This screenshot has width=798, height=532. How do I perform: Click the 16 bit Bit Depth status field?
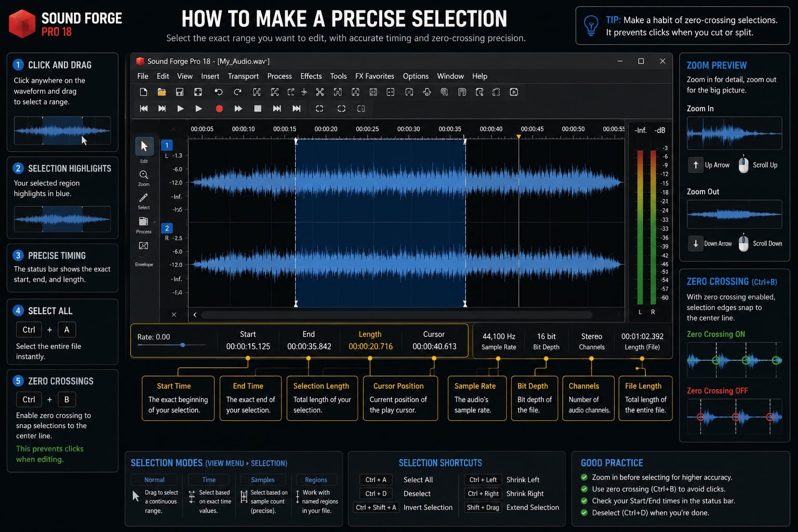click(x=546, y=341)
